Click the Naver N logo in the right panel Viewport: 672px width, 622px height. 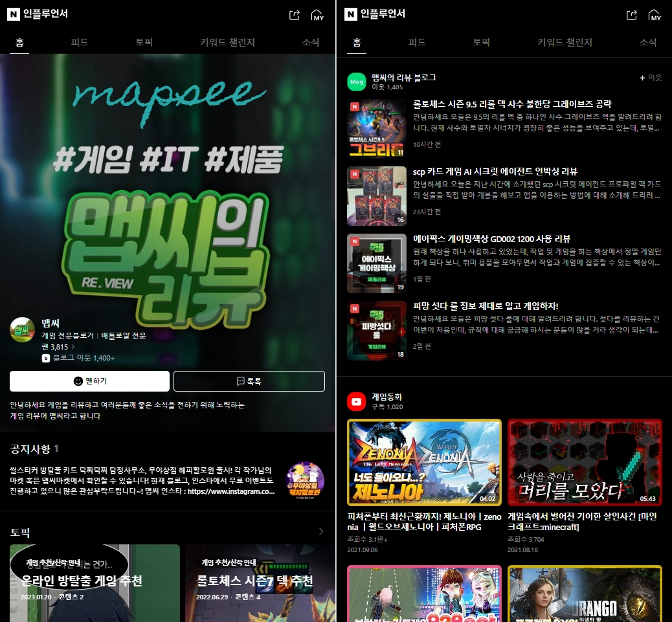point(351,14)
